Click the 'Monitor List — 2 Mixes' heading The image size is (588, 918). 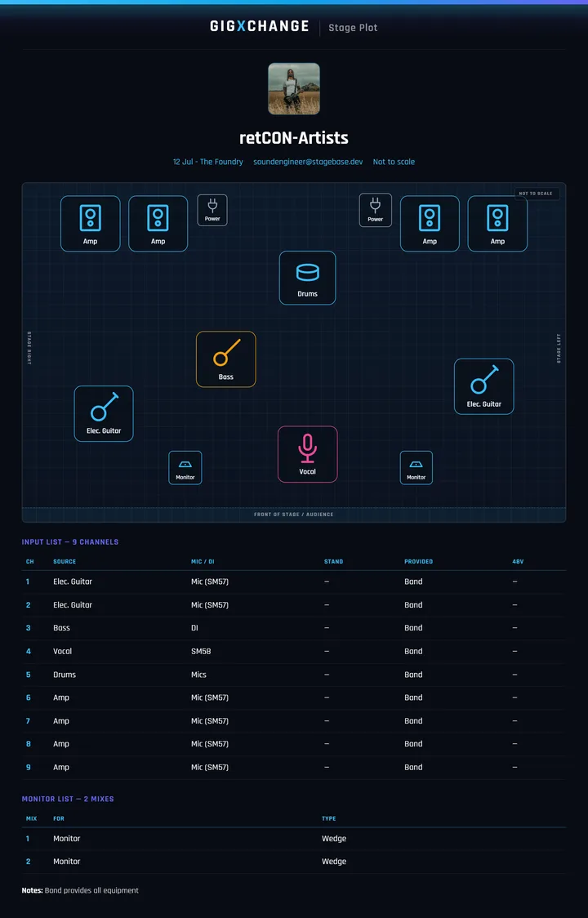click(68, 799)
